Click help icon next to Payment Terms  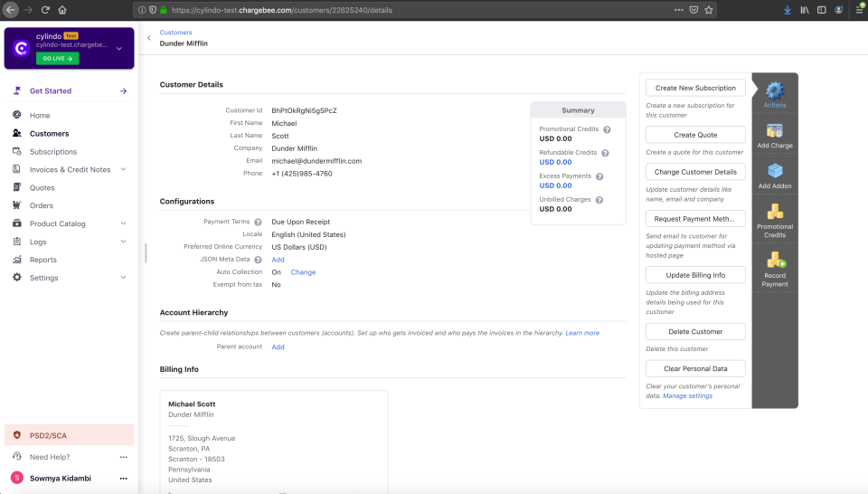point(258,222)
